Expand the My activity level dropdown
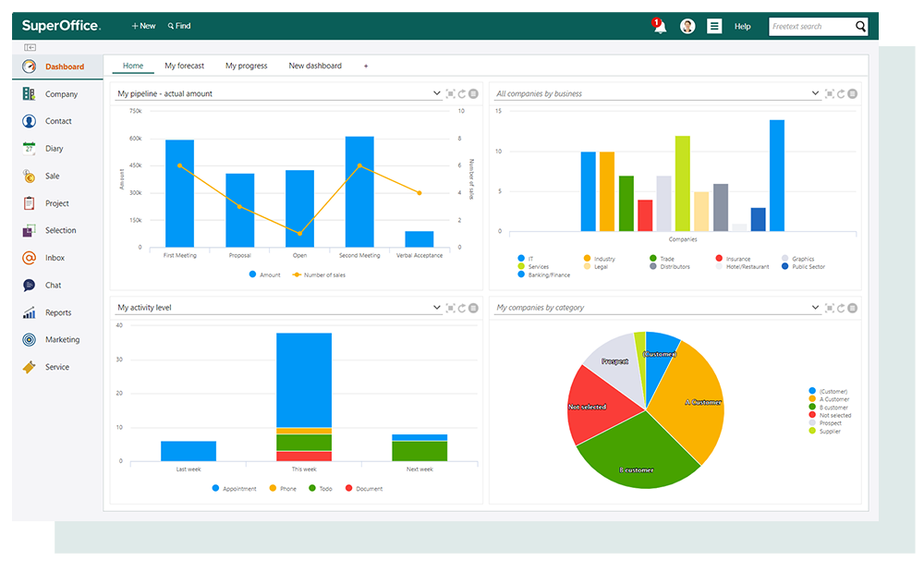The image size is (924, 573). point(437,308)
